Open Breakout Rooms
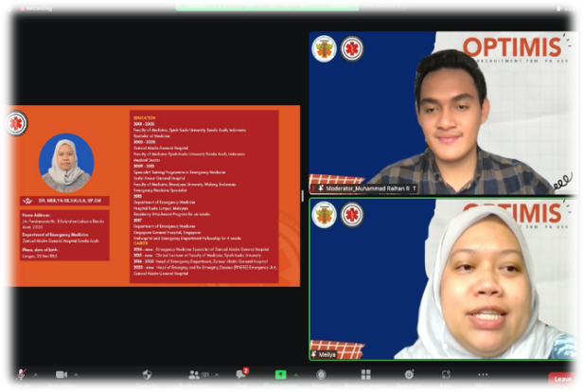The image size is (584, 392). click(x=364, y=376)
